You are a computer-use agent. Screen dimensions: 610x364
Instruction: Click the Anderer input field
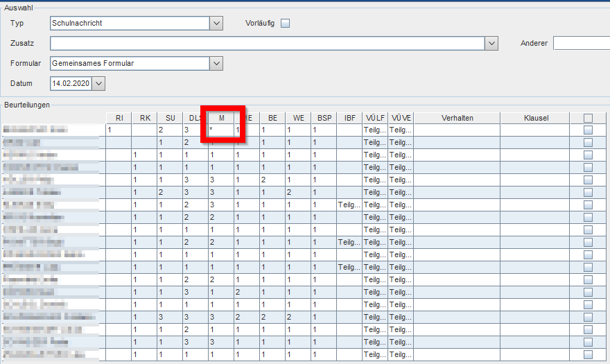[582, 43]
